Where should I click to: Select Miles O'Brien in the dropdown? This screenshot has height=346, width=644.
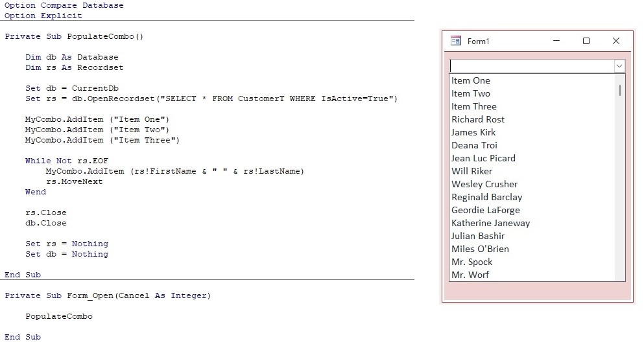point(480,249)
